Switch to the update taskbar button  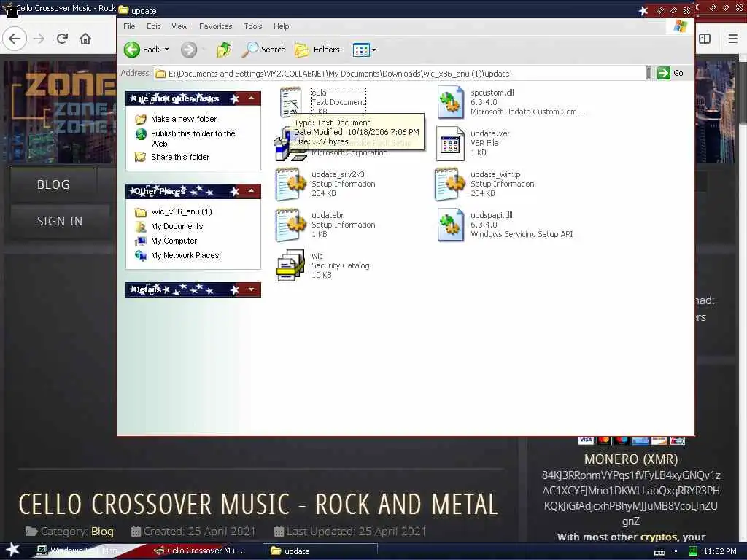click(320, 551)
